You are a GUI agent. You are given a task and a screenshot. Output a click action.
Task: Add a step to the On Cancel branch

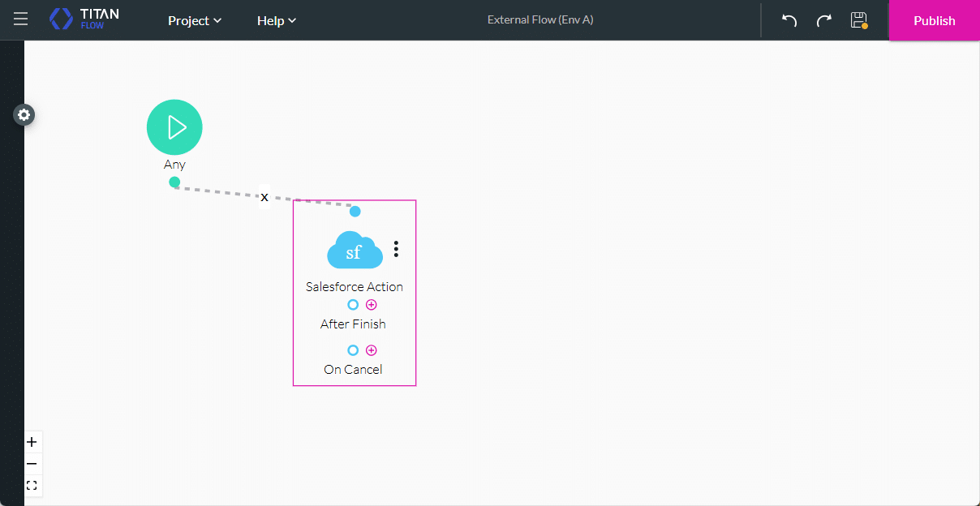tap(372, 349)
